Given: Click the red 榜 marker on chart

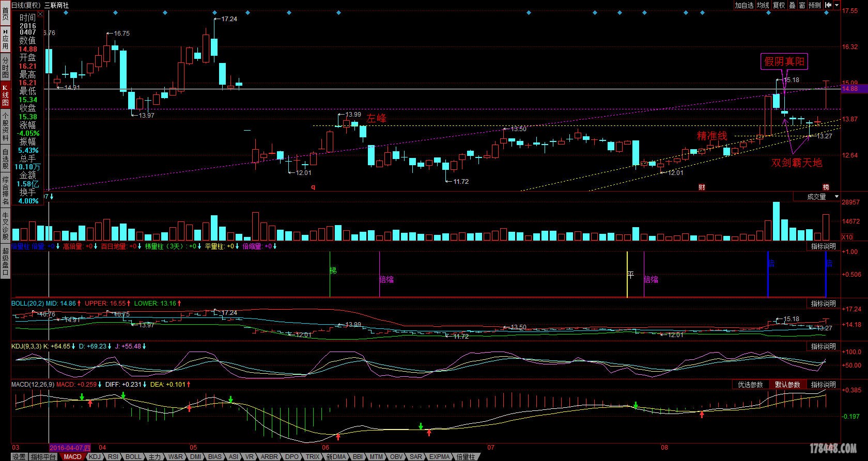Looking at the screenshot, I should coord(826,187).
